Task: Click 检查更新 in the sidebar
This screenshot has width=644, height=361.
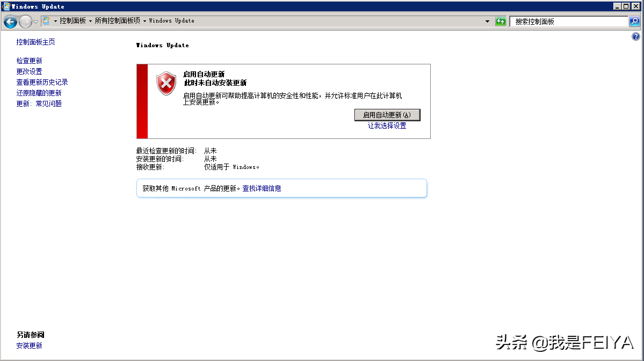Action: (29, 61)
